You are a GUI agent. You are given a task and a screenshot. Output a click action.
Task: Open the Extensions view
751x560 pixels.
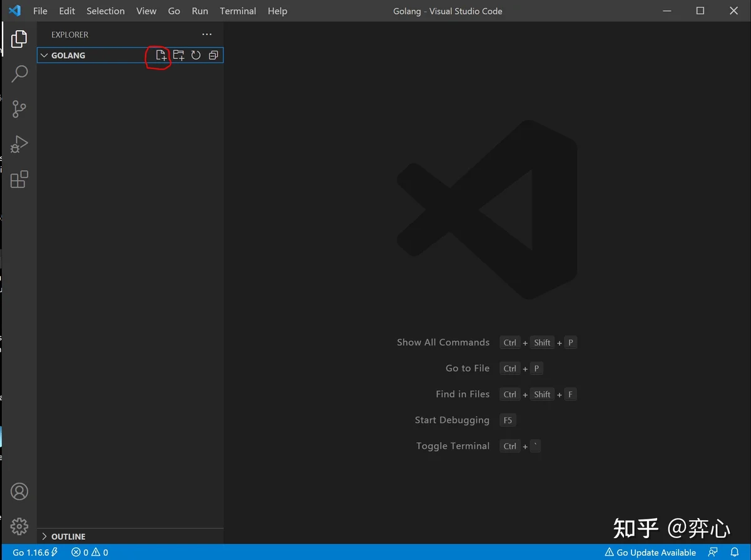pos(19,179)
